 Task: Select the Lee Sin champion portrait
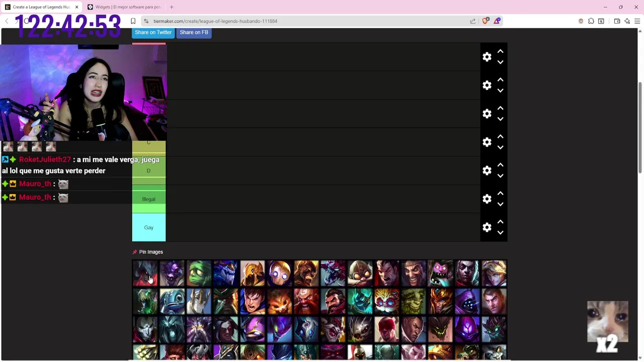pyautogui.click(x=387, y=329)
